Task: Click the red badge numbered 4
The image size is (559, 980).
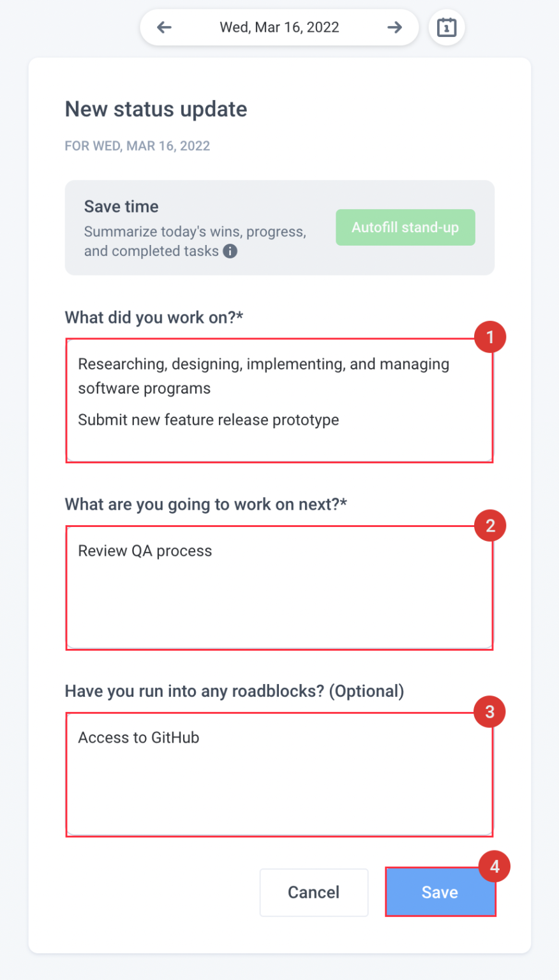Action: tap(493, 866)
